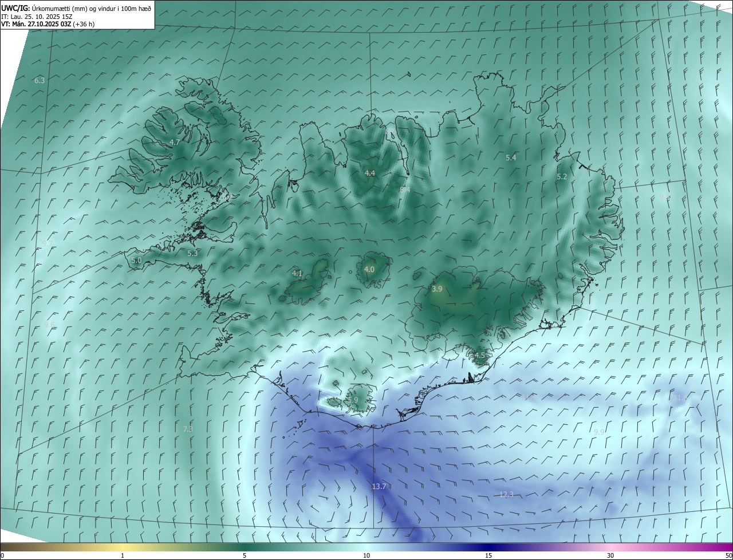Click the 9.6 value label west of Iceland
This screenshot has width=733, height=560.
click(x=49, y=325)
